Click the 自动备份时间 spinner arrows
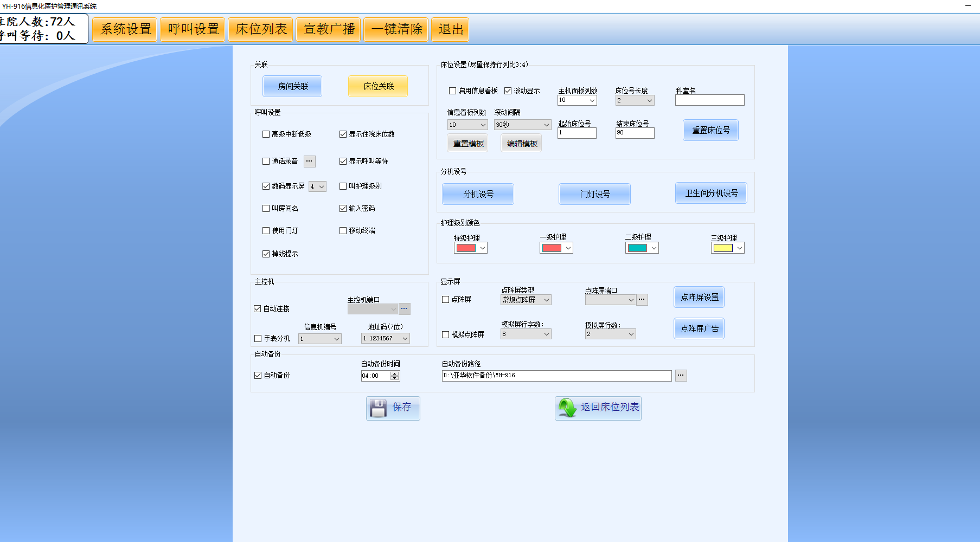980x542 pixels. [394, 376]
